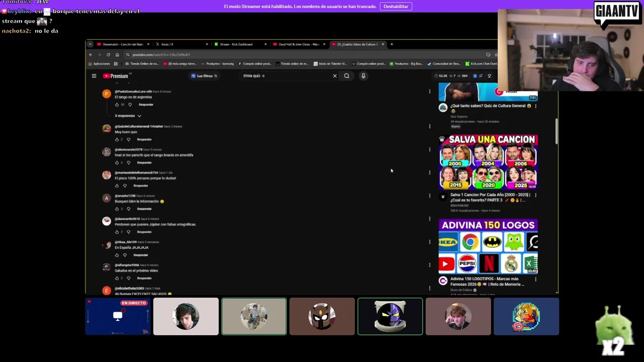
Task: Select the horned helmet avatar participant tile
Action: click(322, 316)
